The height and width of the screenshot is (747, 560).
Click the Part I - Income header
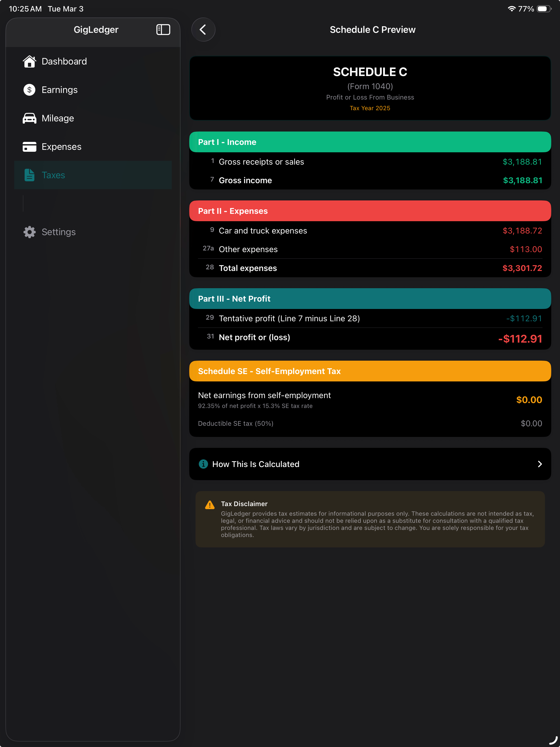coord(370,142)
